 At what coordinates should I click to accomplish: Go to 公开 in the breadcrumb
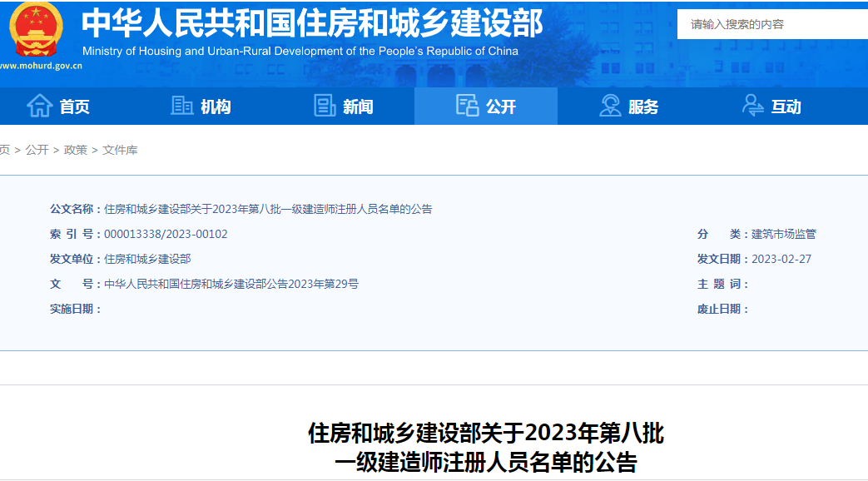coord(37,150)
